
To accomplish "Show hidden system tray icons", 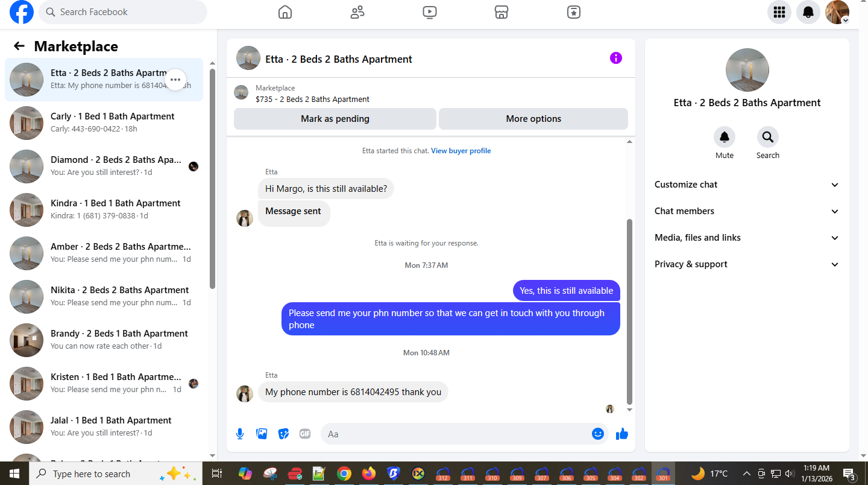I will (746, 474).
